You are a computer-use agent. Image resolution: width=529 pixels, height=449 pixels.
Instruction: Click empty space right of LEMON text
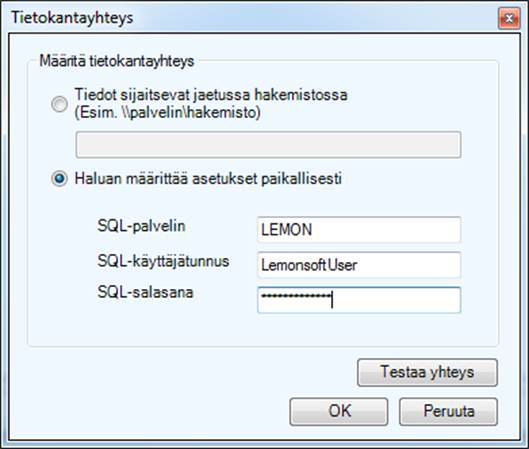point(386,230)
